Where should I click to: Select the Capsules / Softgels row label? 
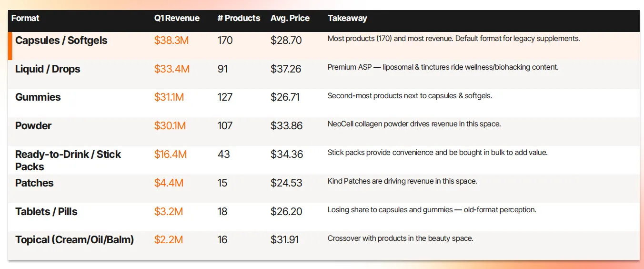[61, 41]
